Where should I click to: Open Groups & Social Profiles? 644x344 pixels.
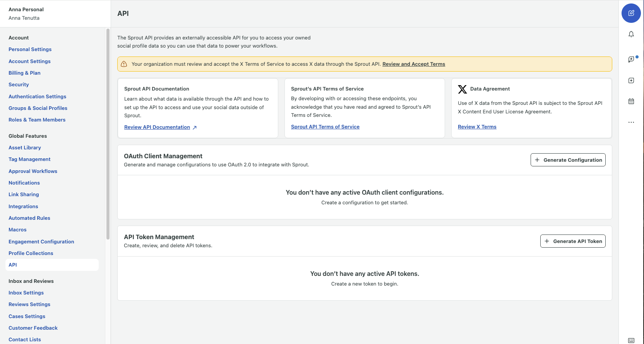(38, 108)
